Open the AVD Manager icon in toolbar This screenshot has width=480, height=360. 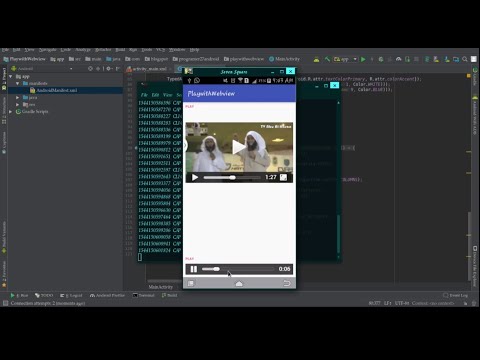436,59
